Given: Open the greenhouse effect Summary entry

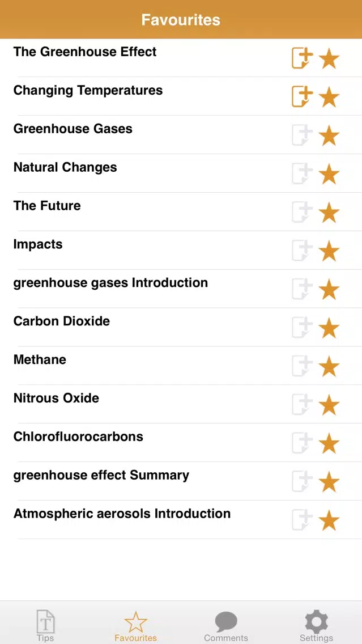Looking at the screenshot, I should coord(101,475).
